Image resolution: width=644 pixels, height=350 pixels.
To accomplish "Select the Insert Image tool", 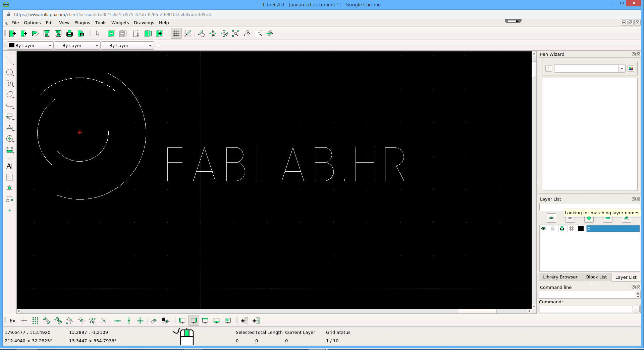I will click(x=9, y=188).
